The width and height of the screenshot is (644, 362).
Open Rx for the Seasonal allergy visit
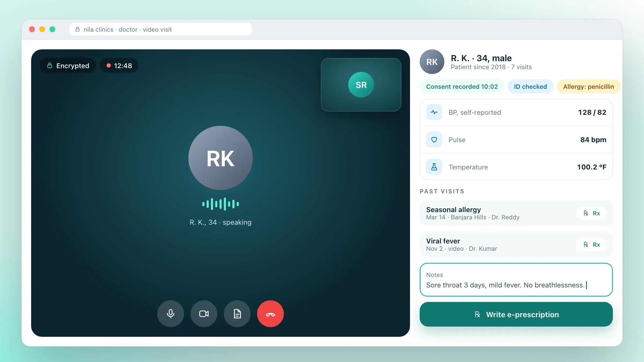point(591,213)
